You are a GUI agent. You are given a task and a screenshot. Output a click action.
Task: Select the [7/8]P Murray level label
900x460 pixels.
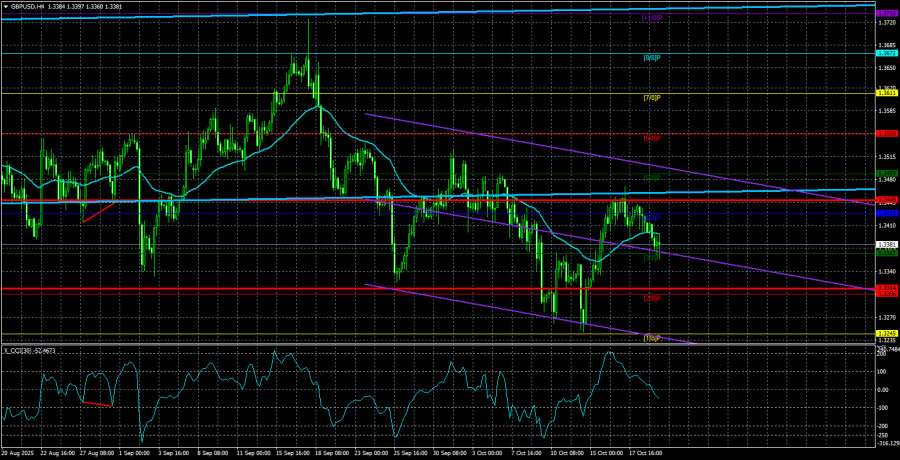point(652,98)
